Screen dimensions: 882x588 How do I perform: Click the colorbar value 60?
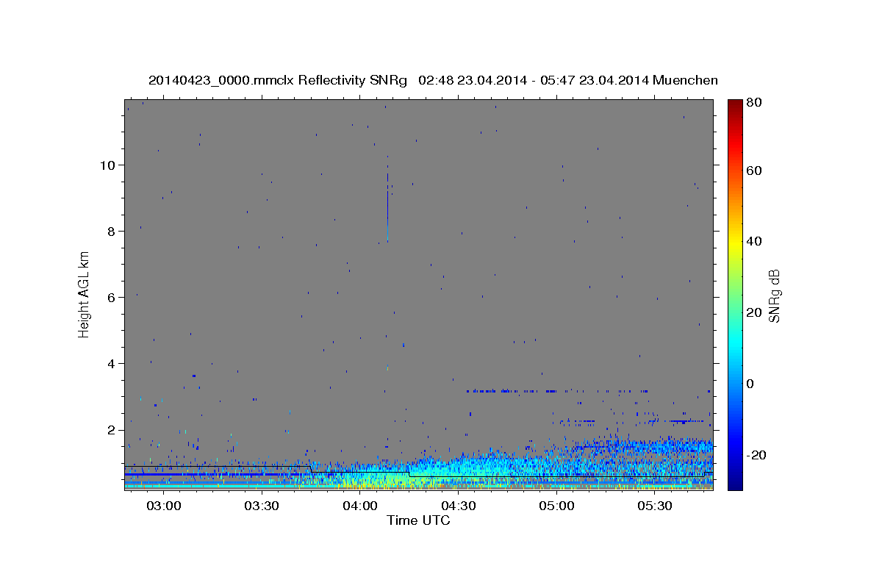[756, 171]
